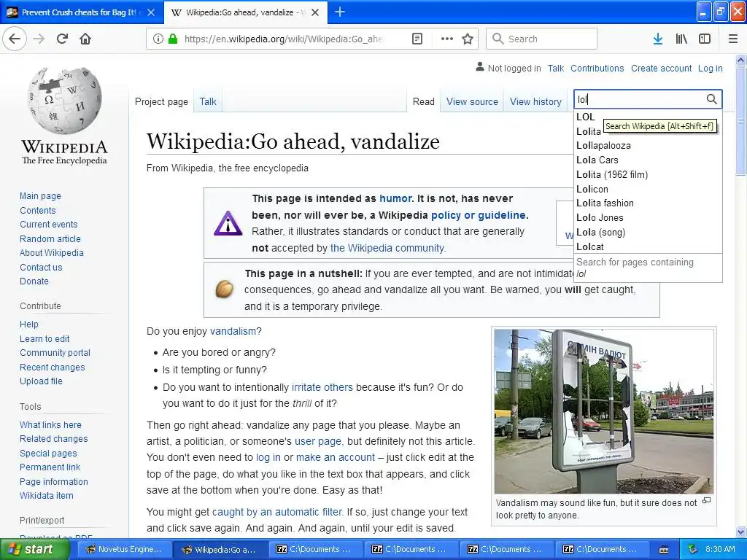This screenshot has height=560, width=747.
Task: Show site information icon in address bar
Action: click(158, 39)
